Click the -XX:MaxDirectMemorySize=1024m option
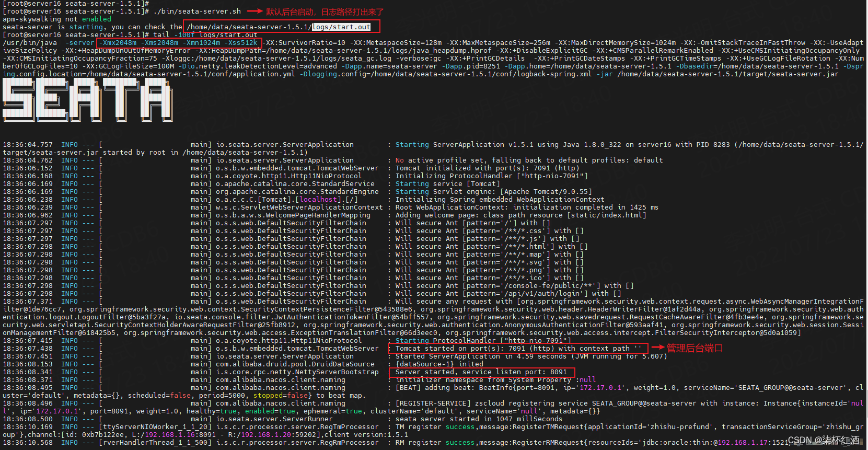Screen dimensions: 868x450 click(x=615, y=42)
